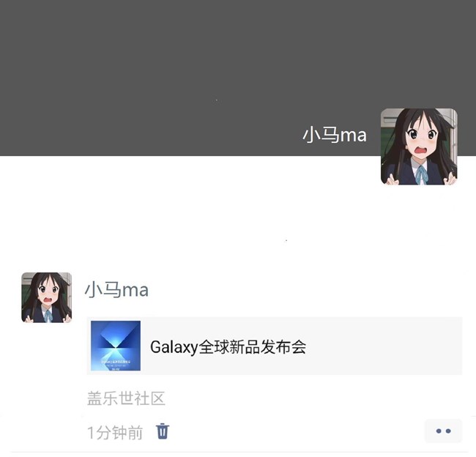The height and width of the screenshot is (457, 476).
Task: Open the shared Galaxy launch event card
Action: [x=275, y=346]
